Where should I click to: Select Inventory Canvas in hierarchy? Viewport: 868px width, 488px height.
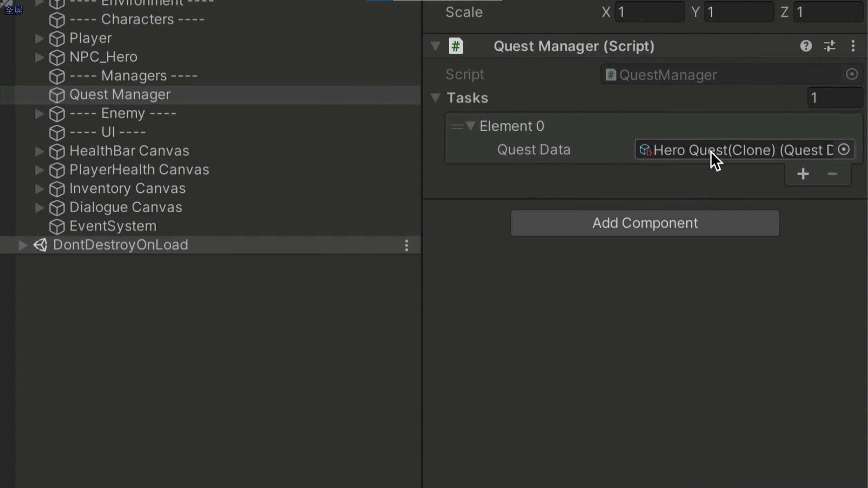click(x=127, y=188)
